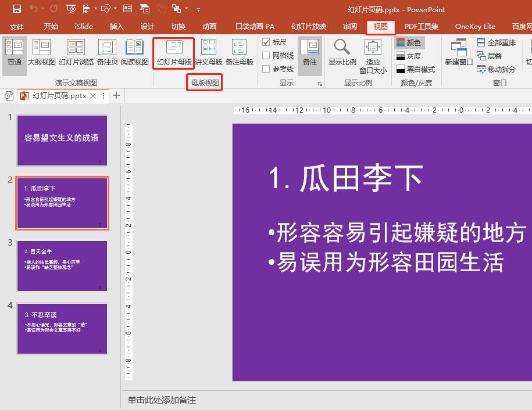Click the 显示比例 (Zoom) magnifier icon
This screenshot has width=532, height=410.
[x=341, y=49]
